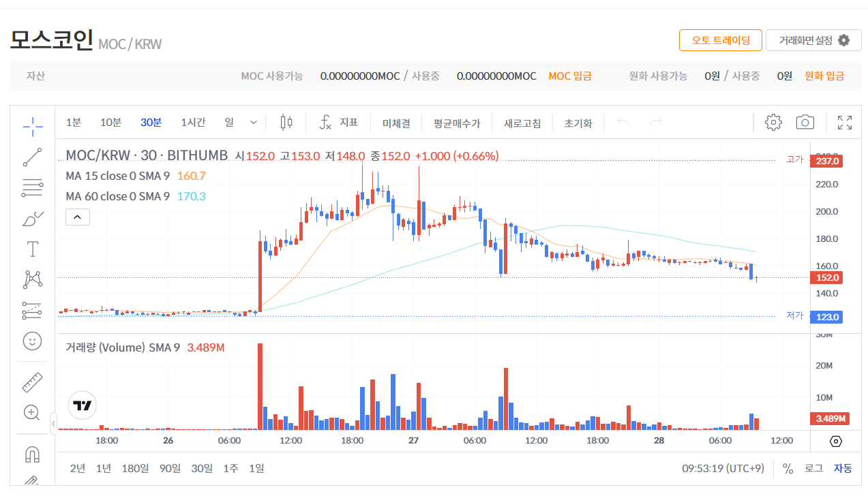Set chart range to 180일
The height and width of the screenshot is (496, 868).
(135, 468)
